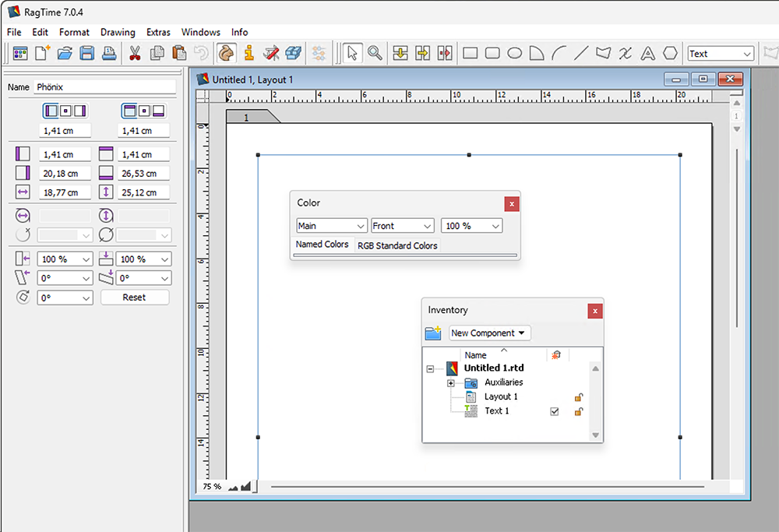
Task: Open the New Component dropdown
Action: (489, 333)
